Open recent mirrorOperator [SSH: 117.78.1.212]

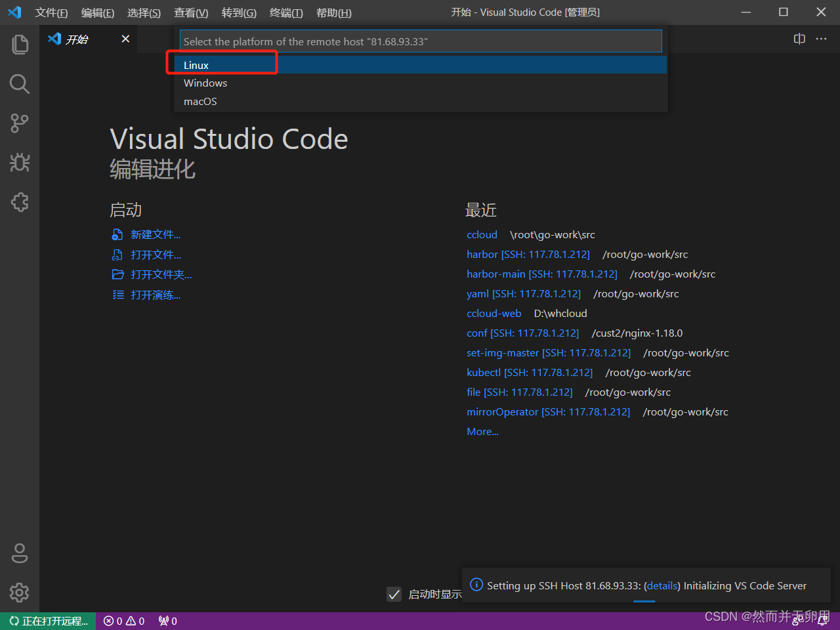click(x=548, y=411)
